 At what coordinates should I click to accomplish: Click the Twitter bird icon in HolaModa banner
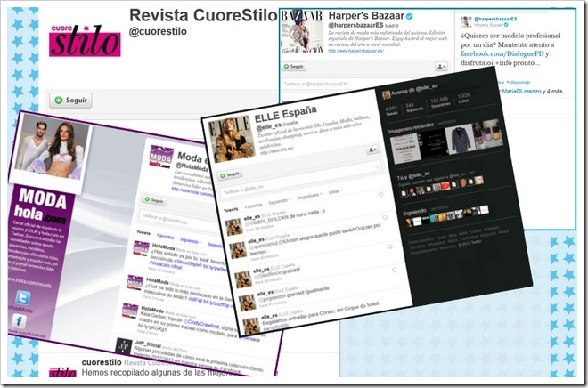22,298
